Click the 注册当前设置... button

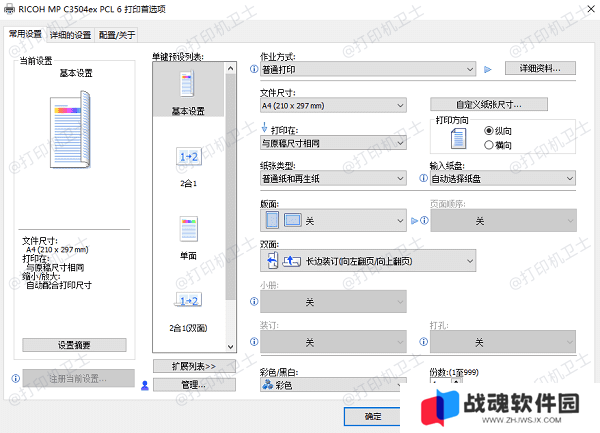[78, 378]
